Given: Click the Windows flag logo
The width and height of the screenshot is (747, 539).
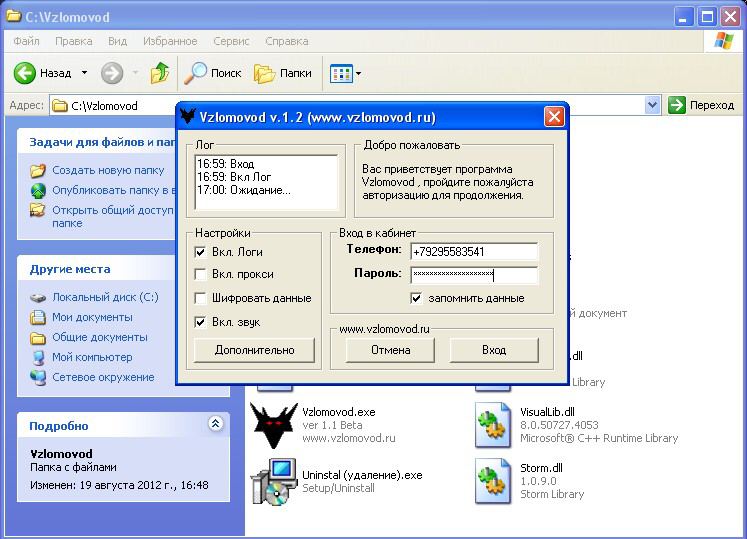Looking at the screenshot, I should pyautogui.click(x=724, y=41).
